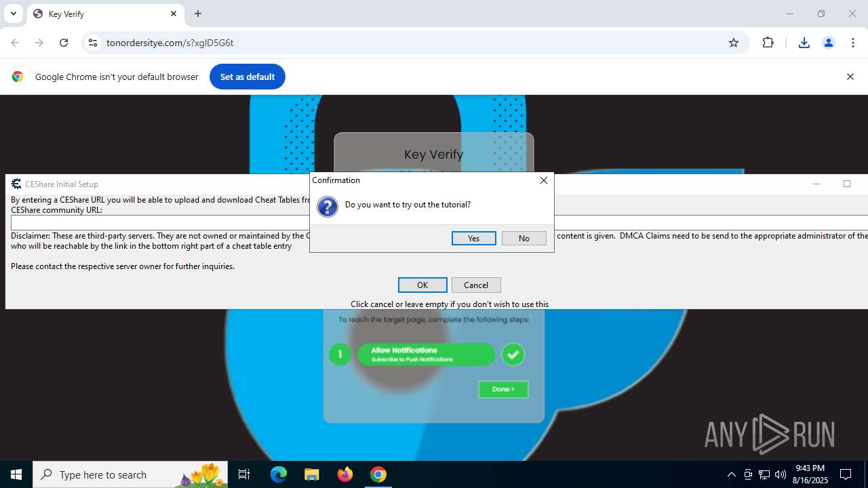The height and width of the screenshot is (488, 868).
Task: Click the Type here to search box
Action: coord(130,474)
